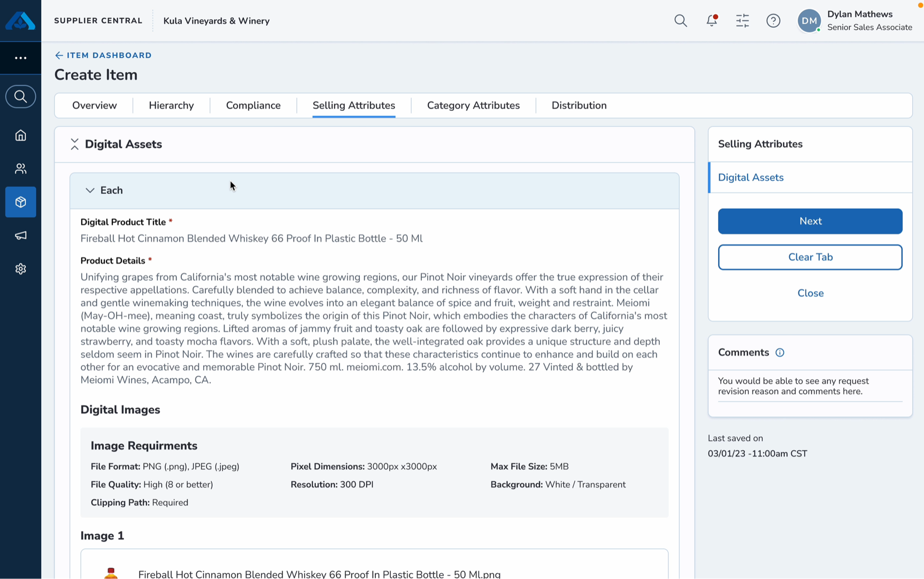924x579 pixels.
Task: Collapse the Digital Assets section
Action: click(x=74, y=144)
